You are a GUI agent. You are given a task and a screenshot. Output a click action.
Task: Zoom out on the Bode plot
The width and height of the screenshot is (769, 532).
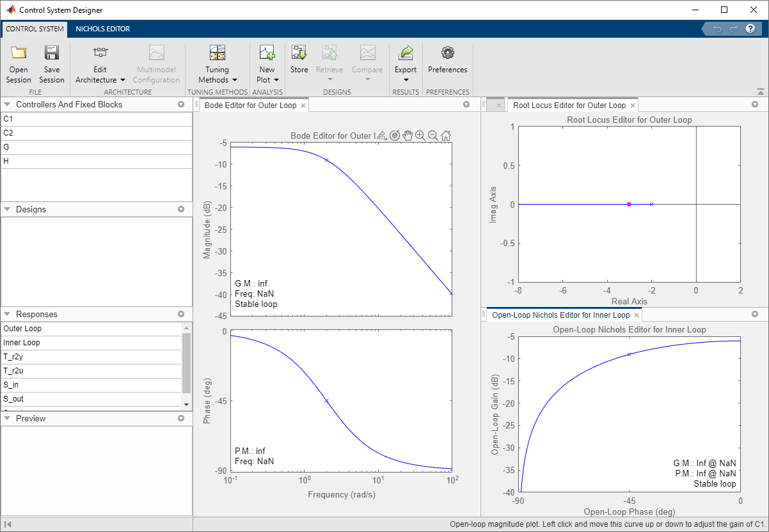coord(432,136)
